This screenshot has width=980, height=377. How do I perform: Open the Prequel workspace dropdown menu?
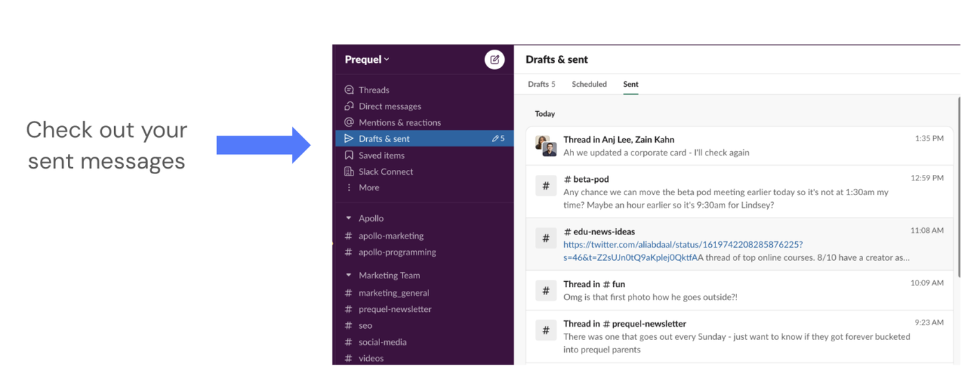[367, 59]
